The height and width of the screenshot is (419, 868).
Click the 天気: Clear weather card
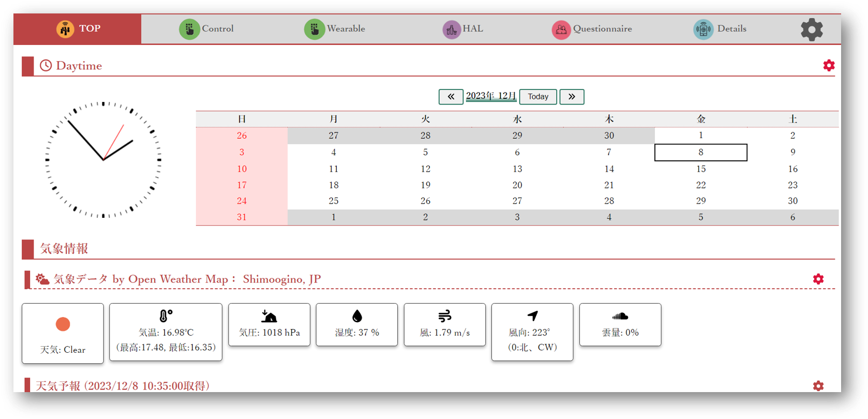click(x=63, y=334)
